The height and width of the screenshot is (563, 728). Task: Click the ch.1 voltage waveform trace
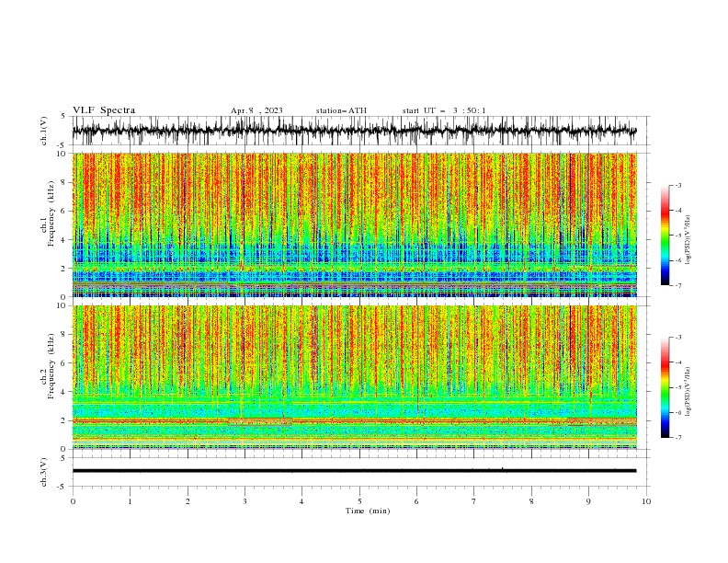(354, 131)
